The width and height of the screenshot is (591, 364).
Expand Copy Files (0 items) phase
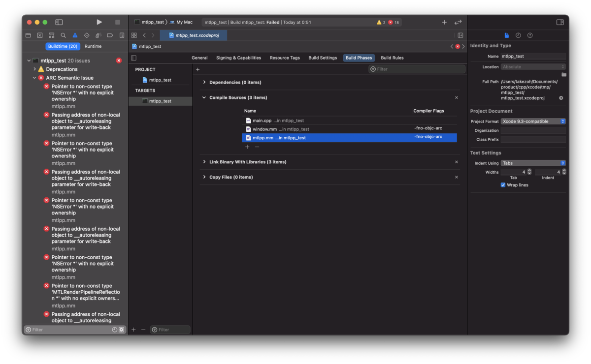(204, 177)
